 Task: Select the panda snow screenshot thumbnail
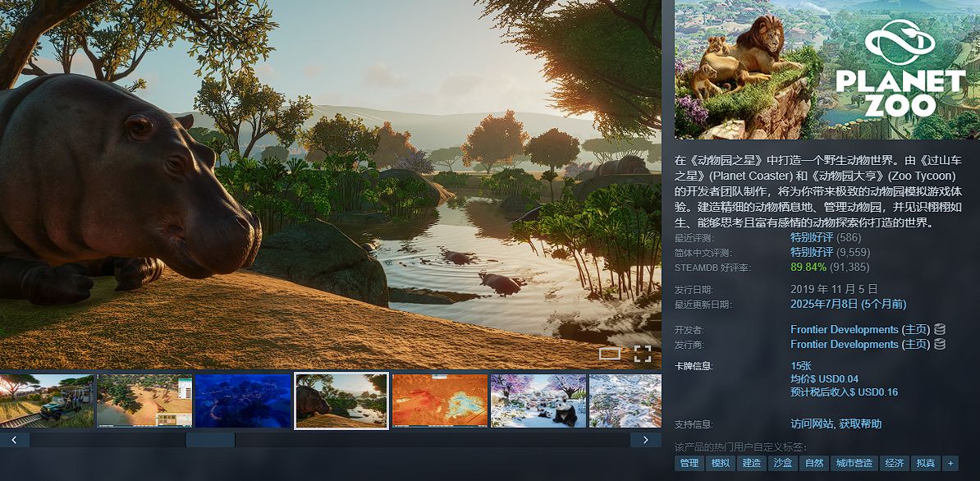pyautogui.click(x=538, y=401)
